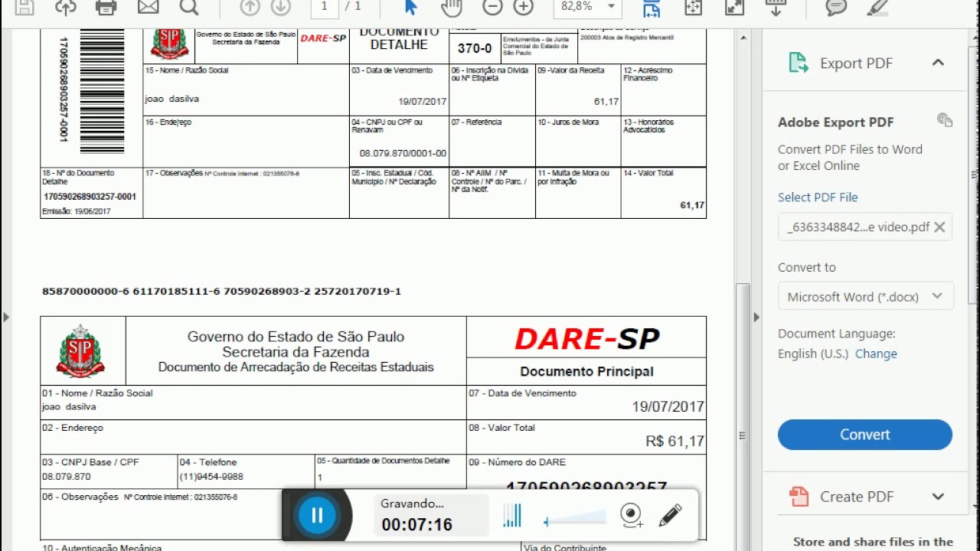Viewport: 980px width, 551px height.
Task: Click the selected file name field
Action: coord(865,227)
